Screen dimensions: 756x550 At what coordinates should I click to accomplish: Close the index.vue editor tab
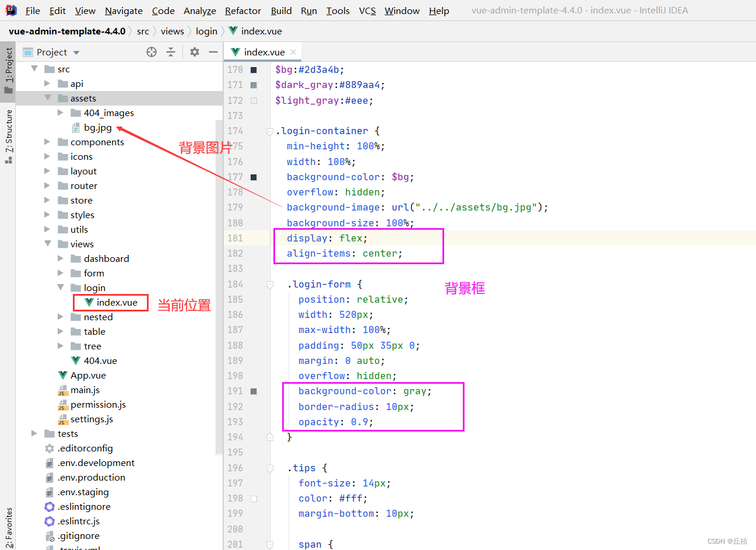293,52
